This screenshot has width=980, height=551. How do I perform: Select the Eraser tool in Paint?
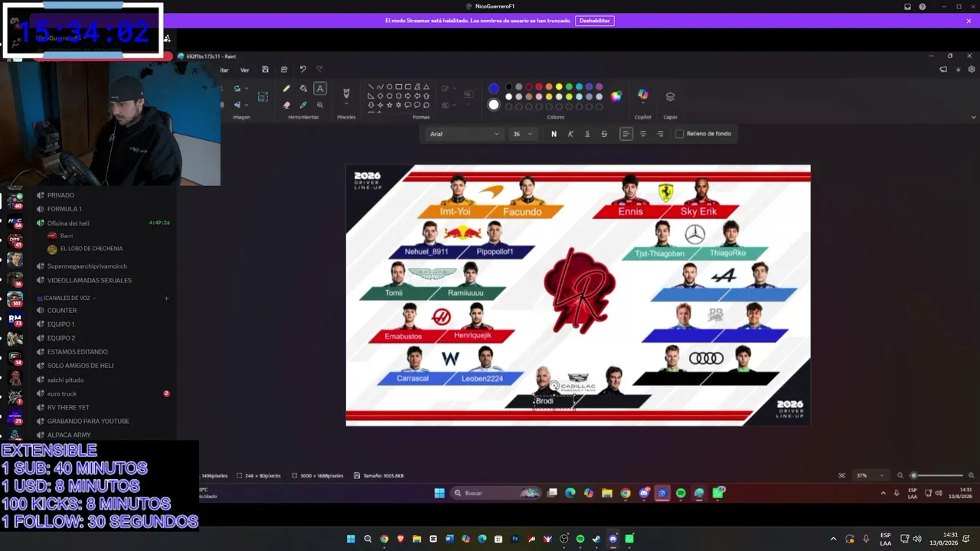(x=286, y=105)
